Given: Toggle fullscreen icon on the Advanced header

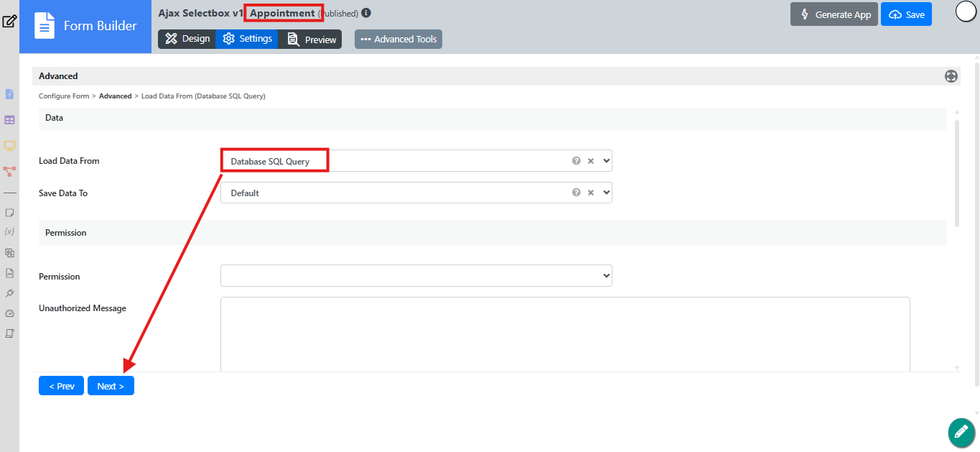Looking at the screenshot, I should pos(951,76).
